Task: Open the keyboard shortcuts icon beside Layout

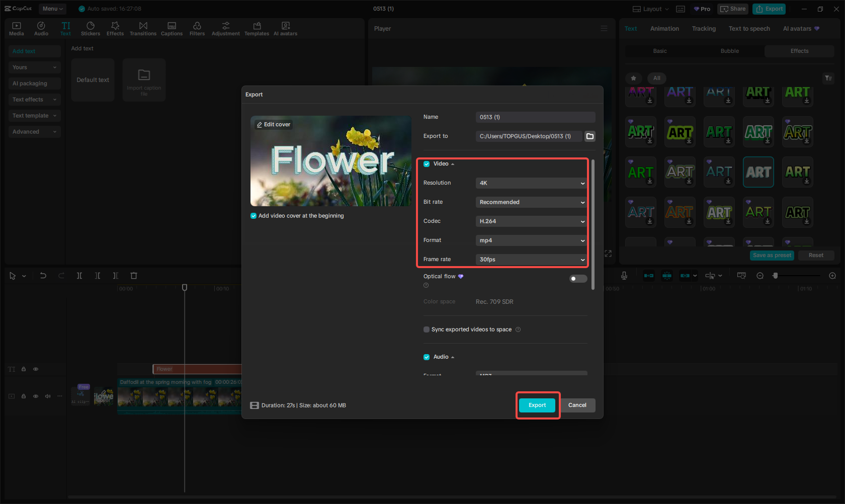Action: 681,9
